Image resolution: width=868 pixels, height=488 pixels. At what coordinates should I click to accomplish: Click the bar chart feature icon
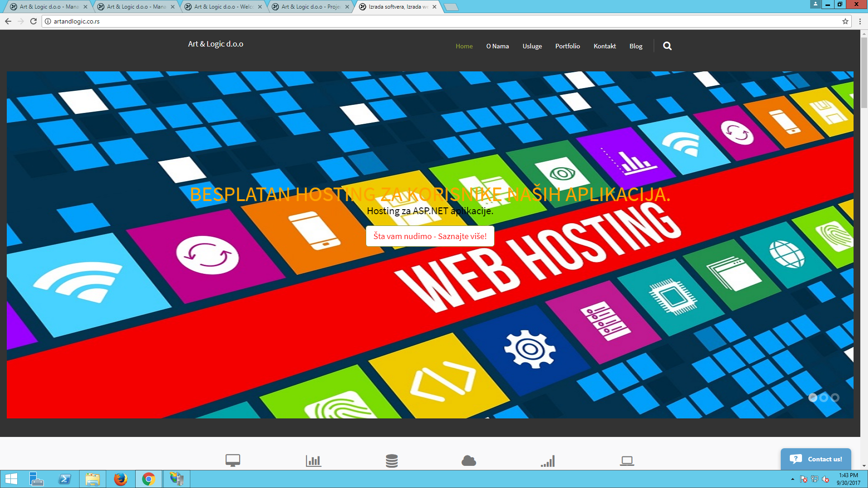click(x=313, y=460)
